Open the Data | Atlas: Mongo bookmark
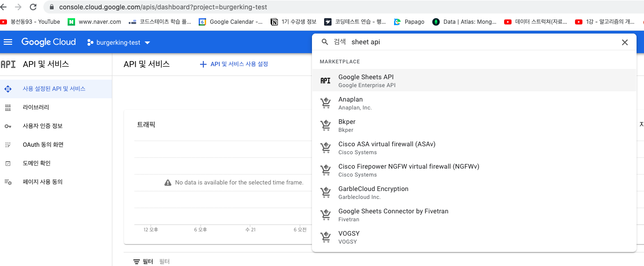The width and height of the screenshot is (644, 266). [x=464, y=21]
